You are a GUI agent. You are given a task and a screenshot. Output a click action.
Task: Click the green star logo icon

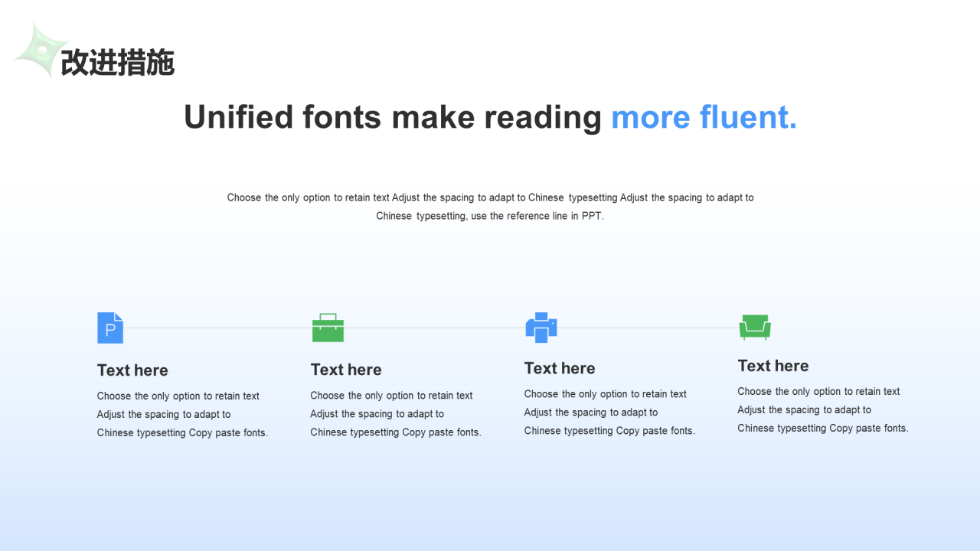click(x=41, y=51)
